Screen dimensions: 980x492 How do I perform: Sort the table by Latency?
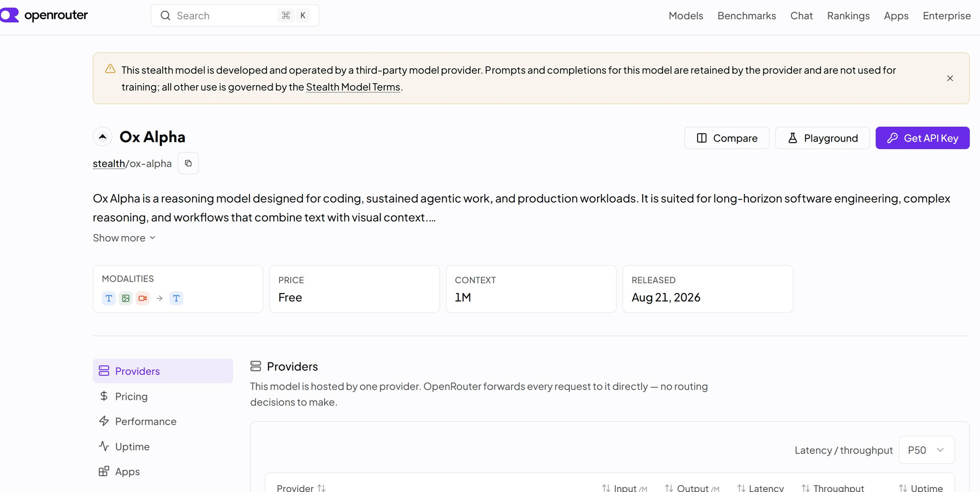pyautogui.click(x=760, y=488)
